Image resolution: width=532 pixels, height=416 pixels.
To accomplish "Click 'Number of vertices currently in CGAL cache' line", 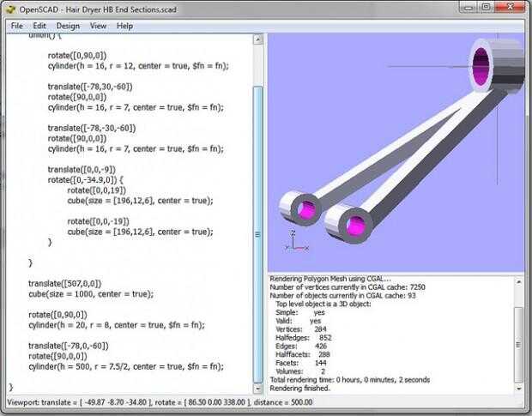I will pos(348,287).
